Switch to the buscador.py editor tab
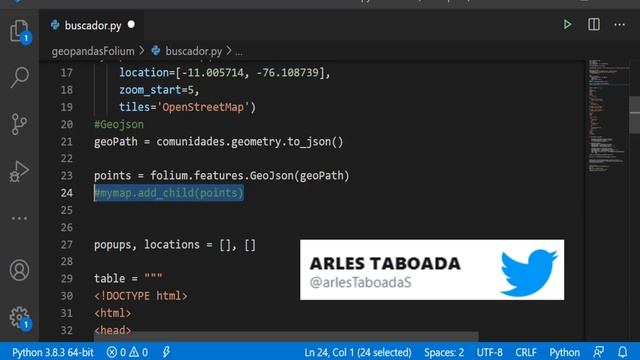This screenshot has height=360, width=640. click(x=93, y=25)
